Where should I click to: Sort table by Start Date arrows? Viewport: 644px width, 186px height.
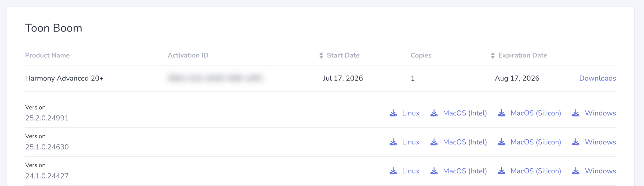321,55
